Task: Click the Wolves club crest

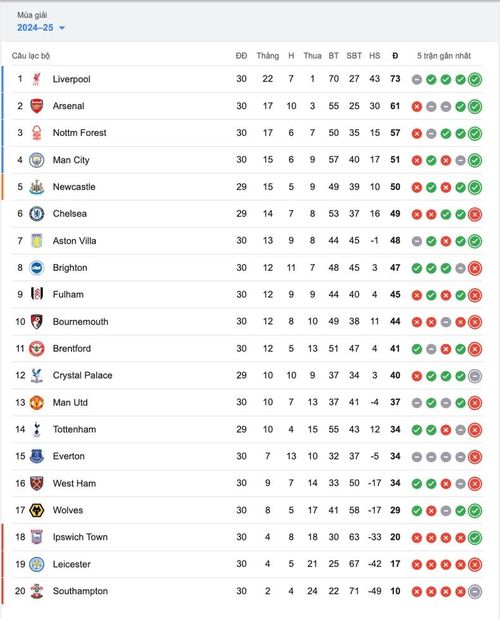Action: click(x=37, y=510)
